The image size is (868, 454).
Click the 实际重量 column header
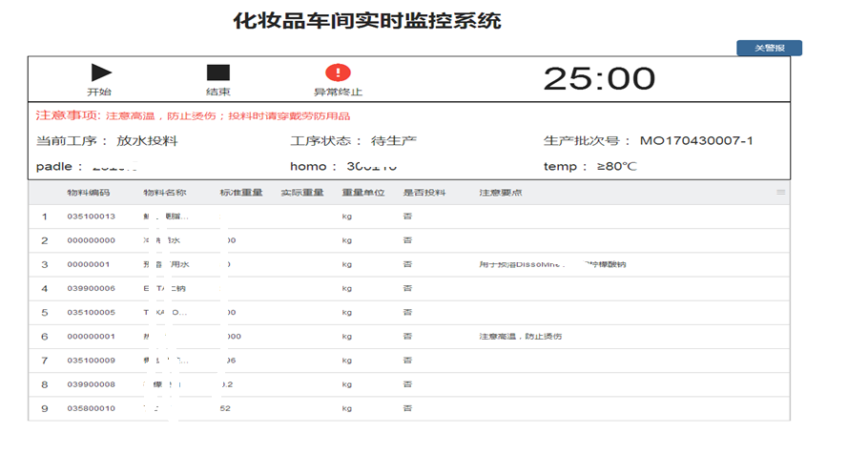click(x=302, y=193)
